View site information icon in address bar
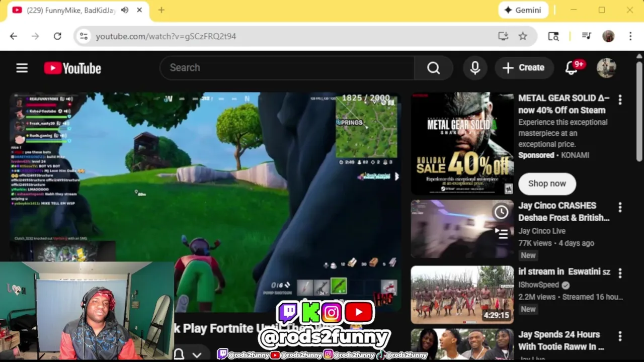644x362 pixels. 84,36
